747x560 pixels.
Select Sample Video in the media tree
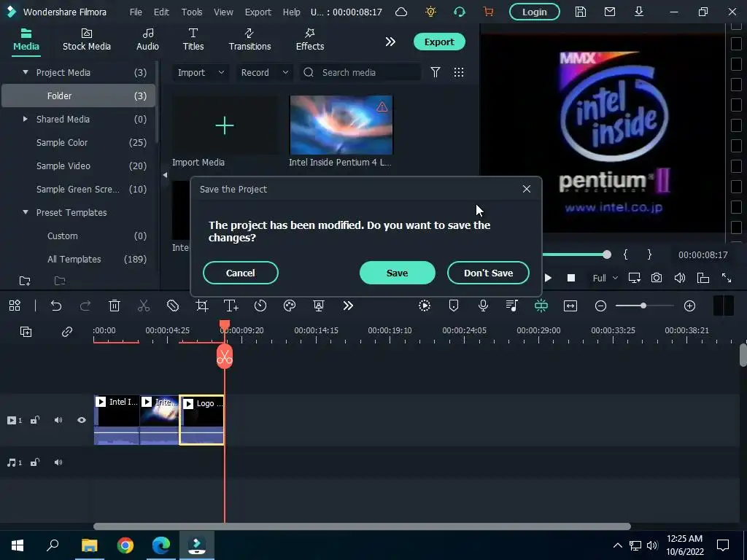click(x=63, y=166)
